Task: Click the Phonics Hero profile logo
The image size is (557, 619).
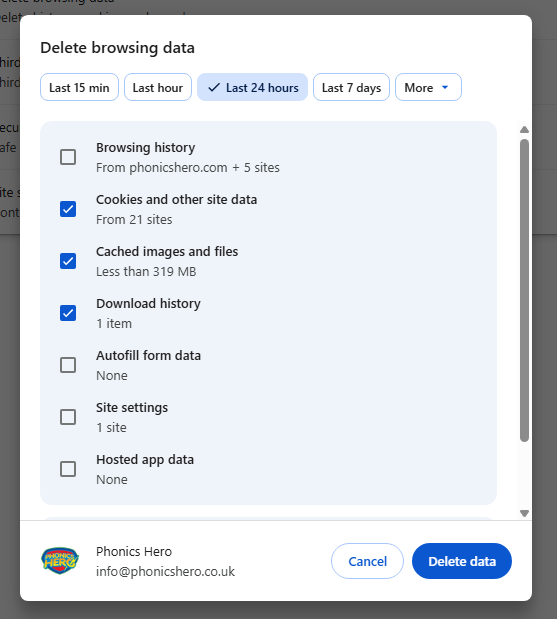Action: coord(60,561)
